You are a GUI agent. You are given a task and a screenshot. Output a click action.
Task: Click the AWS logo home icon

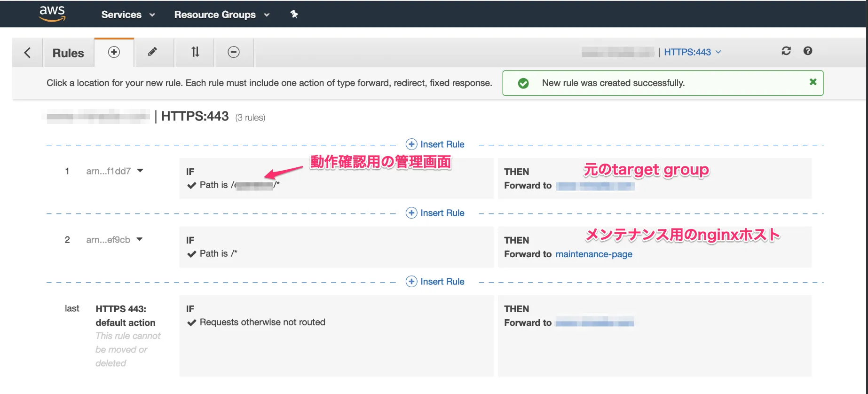[x=52, y=14]
